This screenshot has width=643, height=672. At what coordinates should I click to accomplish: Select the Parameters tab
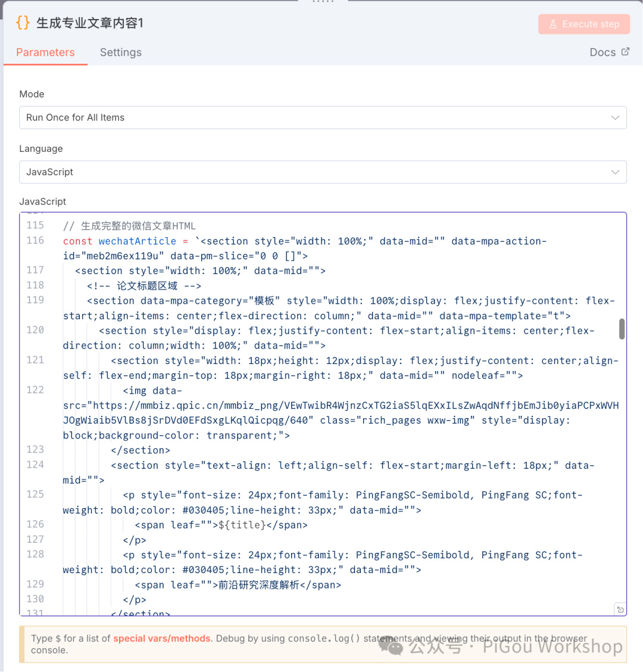click(45, 52)
